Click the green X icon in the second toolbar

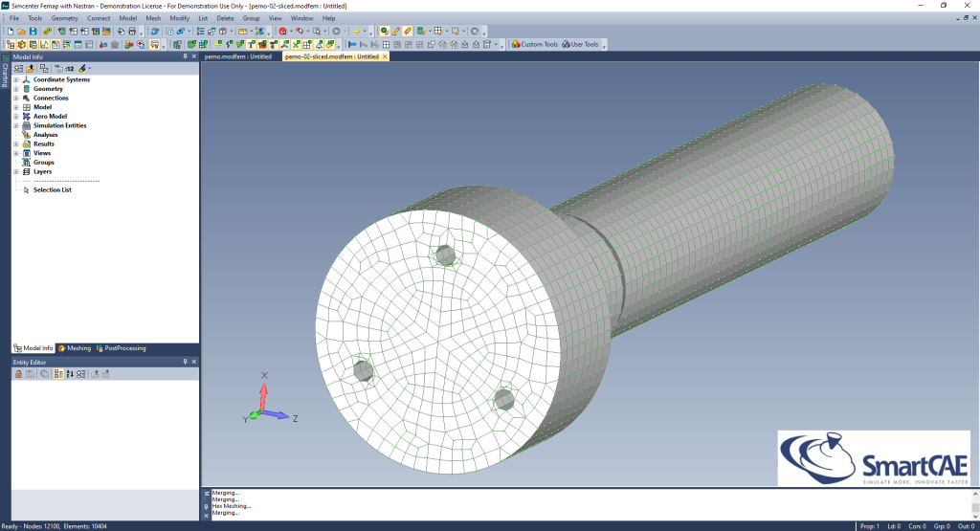tap(297, 44)
